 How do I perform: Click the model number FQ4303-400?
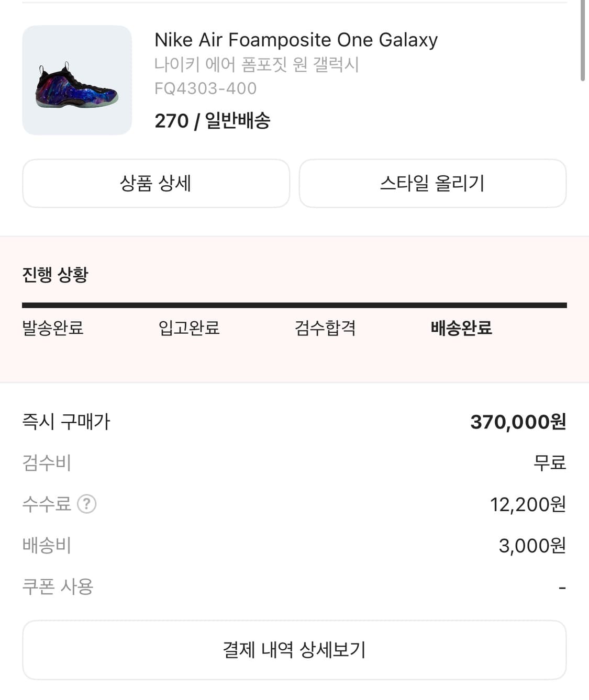pyautogui.click(x=205, y=88)
